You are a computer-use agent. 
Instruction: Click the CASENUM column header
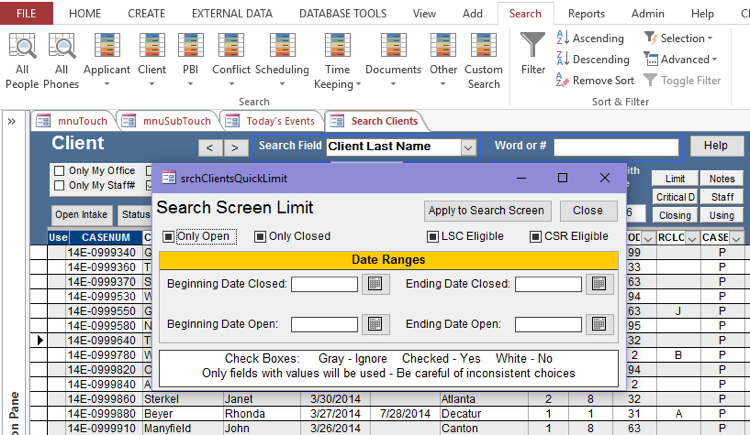point(105,237)
